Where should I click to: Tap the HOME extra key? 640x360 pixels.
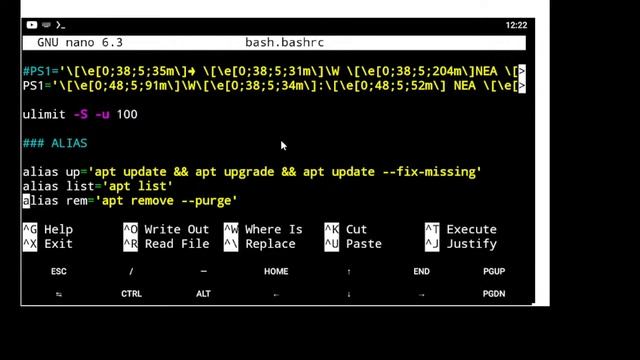click(276, 271)
